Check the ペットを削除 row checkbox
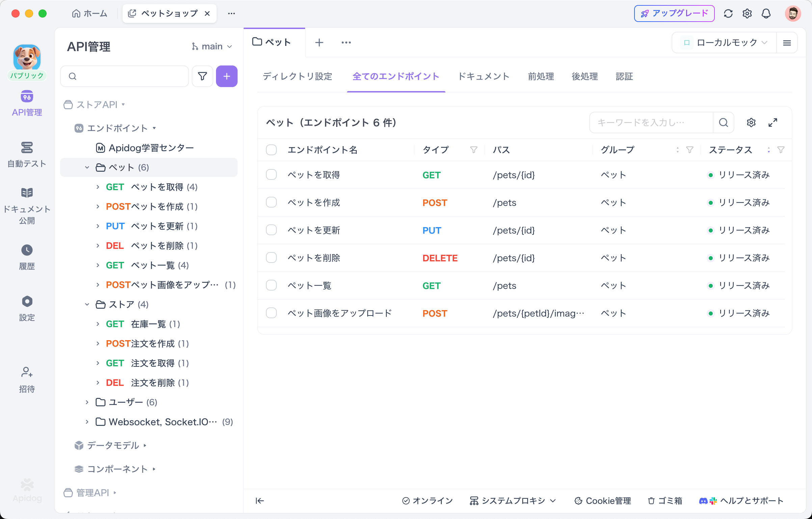812x519 pixels. [271, 258]
